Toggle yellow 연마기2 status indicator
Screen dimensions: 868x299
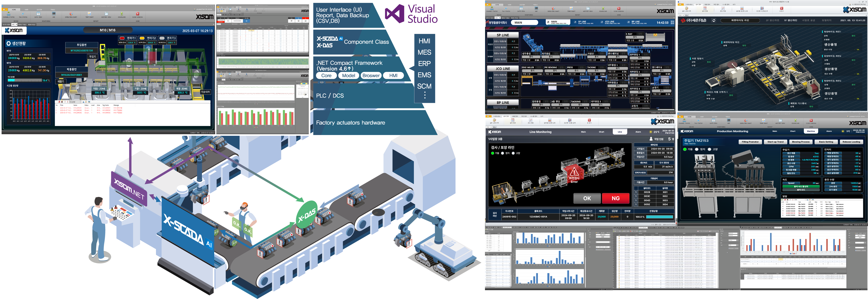[142, 38]
